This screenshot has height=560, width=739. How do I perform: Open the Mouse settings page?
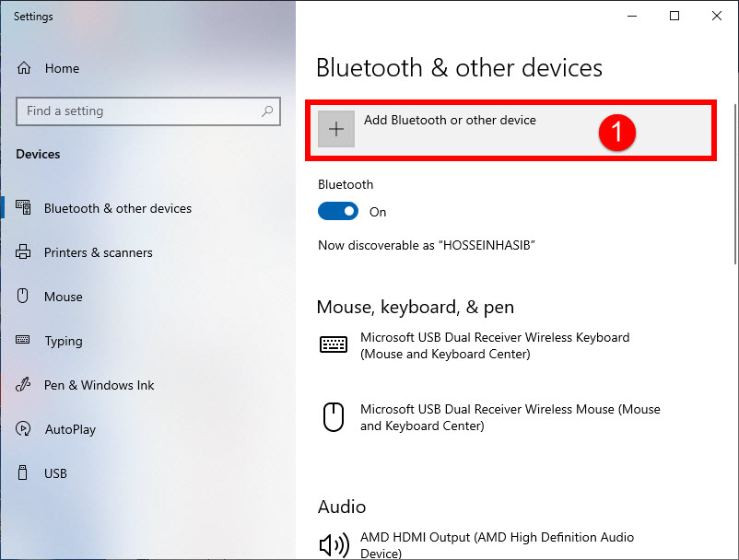(64, 297)
